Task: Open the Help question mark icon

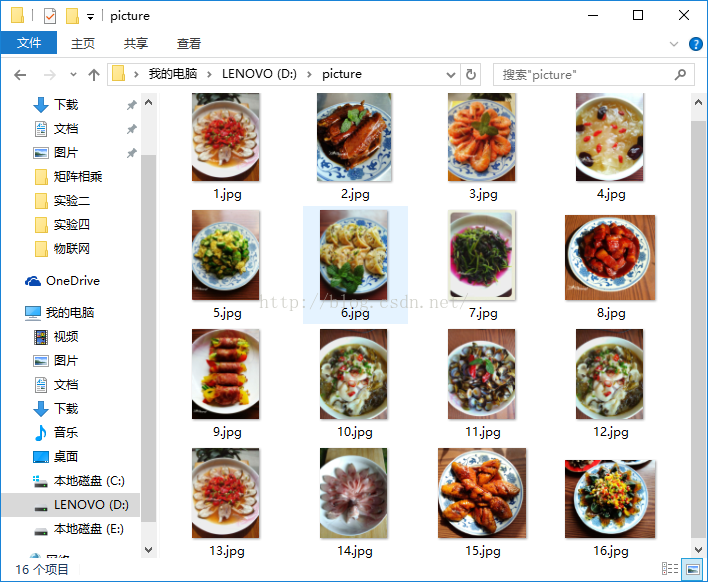Action: (695, 44)
